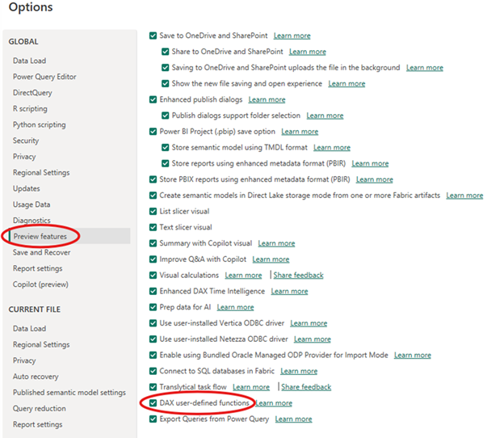Toggle Publish dialogs folder selection checkbox
This screenshot has height=438, width=504.
[166, 116]
